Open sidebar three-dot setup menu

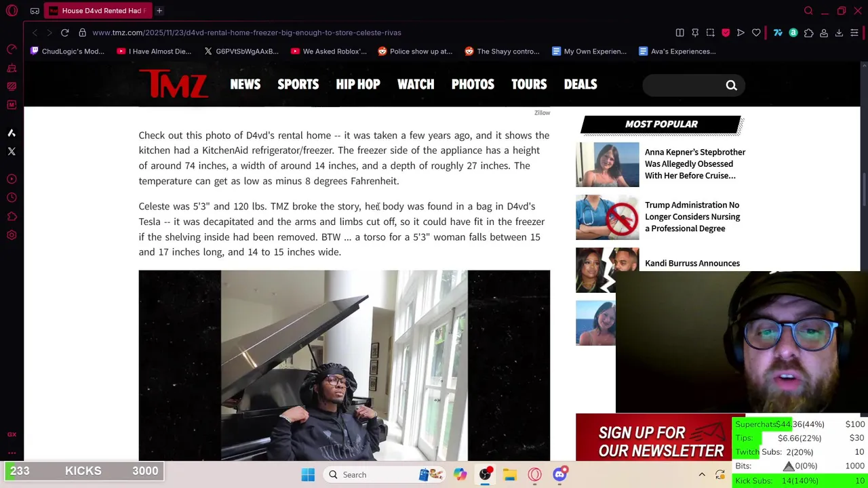[x=12, y=453]
